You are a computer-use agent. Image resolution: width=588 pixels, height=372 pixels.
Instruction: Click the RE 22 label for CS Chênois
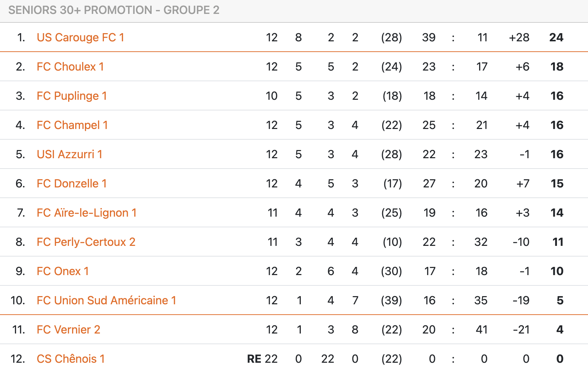click(x=262, y=359)
